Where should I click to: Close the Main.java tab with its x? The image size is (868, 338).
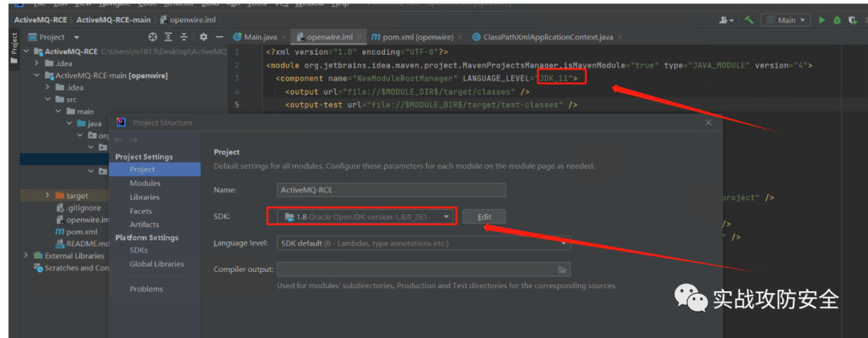284,37
